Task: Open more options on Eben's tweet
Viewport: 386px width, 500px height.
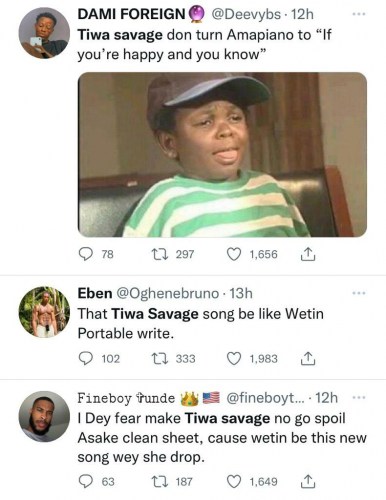Action: [359, 293]
